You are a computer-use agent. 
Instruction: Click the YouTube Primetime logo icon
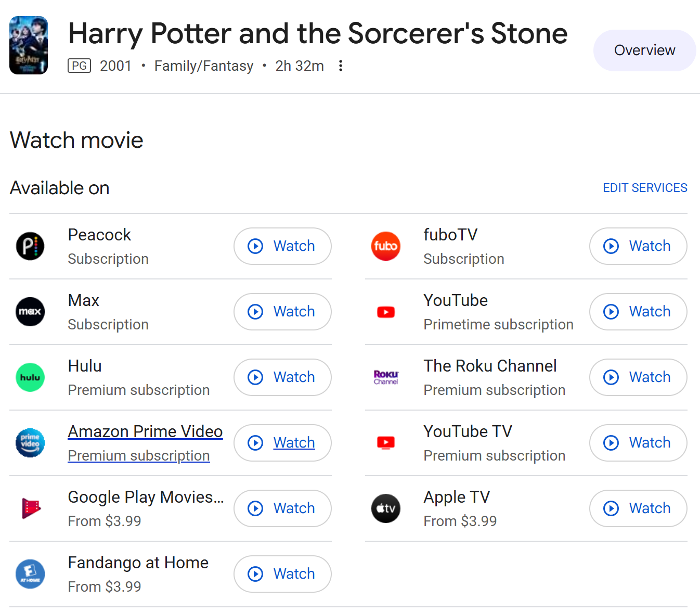(x=386, y=312)
